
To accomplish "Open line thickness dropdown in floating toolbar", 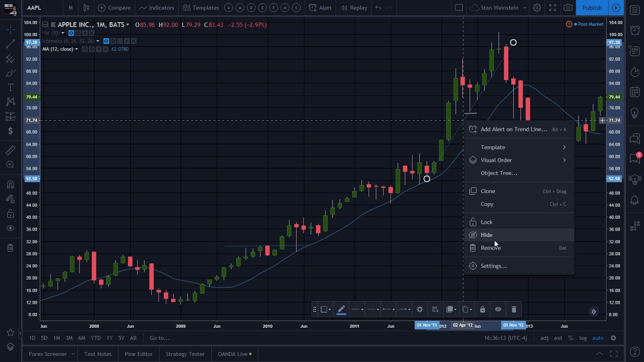I will coord(357,309).
